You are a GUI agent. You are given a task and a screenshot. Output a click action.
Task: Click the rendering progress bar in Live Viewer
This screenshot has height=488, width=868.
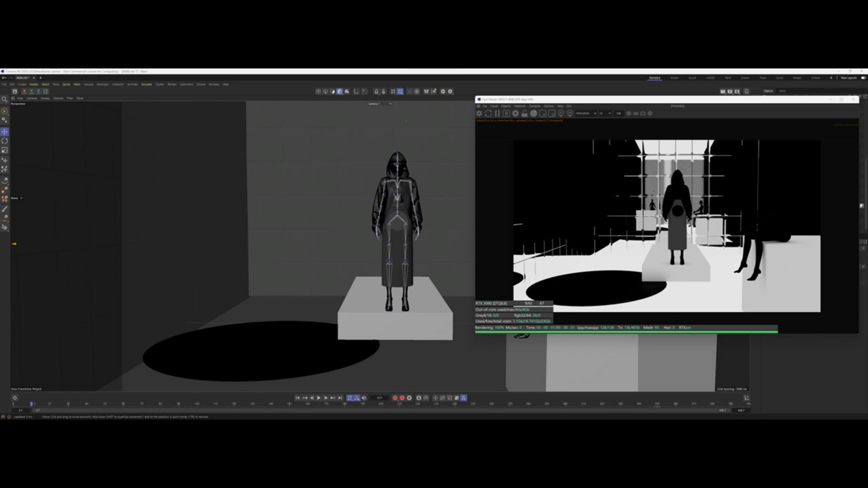(626, 332)
